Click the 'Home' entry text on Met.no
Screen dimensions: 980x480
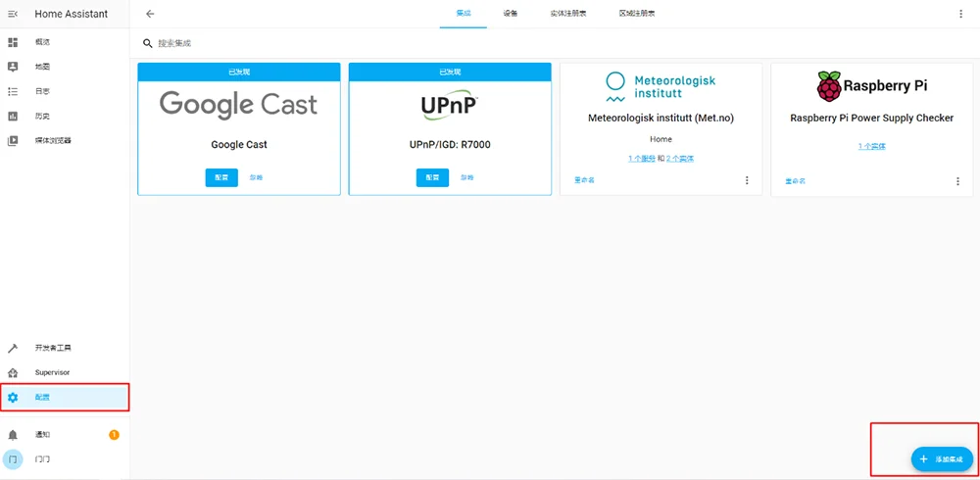tap(661, 139)
